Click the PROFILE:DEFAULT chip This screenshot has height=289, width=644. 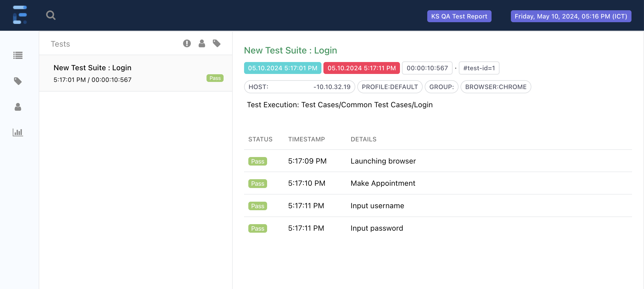click(390, 87)
